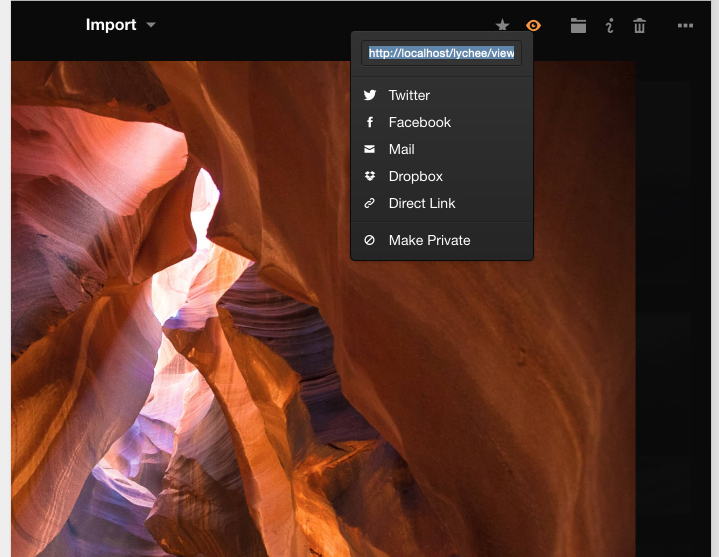The width and height of the screenshot is (719, 557).
Task: Click the Import photo title text
Action: click(x=111, y=25)
